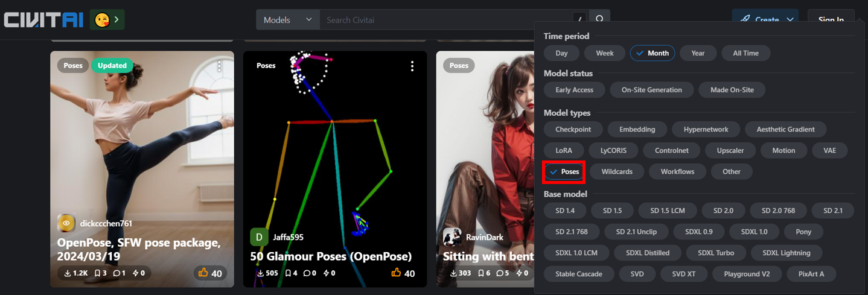The height and width of the screenshot is (295, 868).
Task: Open the Models search category dropdown
Action: coord(288,20)
